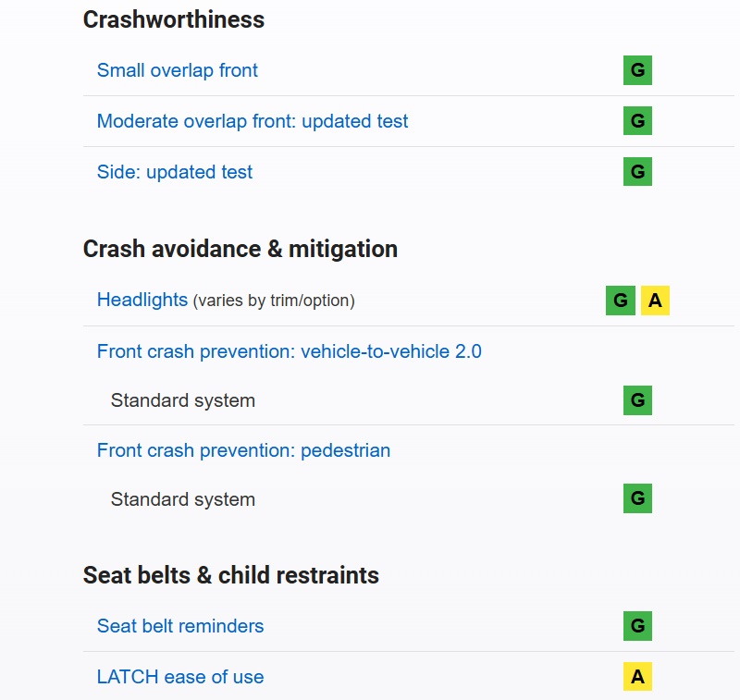This screenshot has width=740, height=700.
Task: Click G badge for pedestrian Standard system
Action: tap(637, 499)
